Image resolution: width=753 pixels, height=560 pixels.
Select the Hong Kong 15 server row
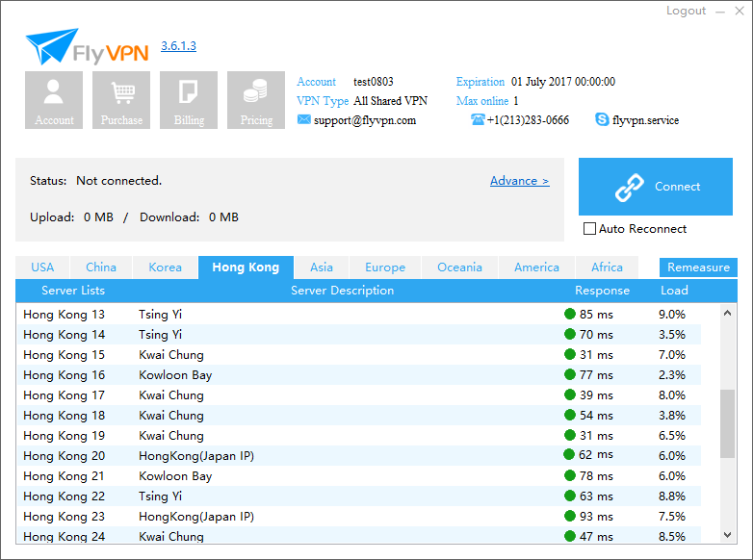click(358, 355)
